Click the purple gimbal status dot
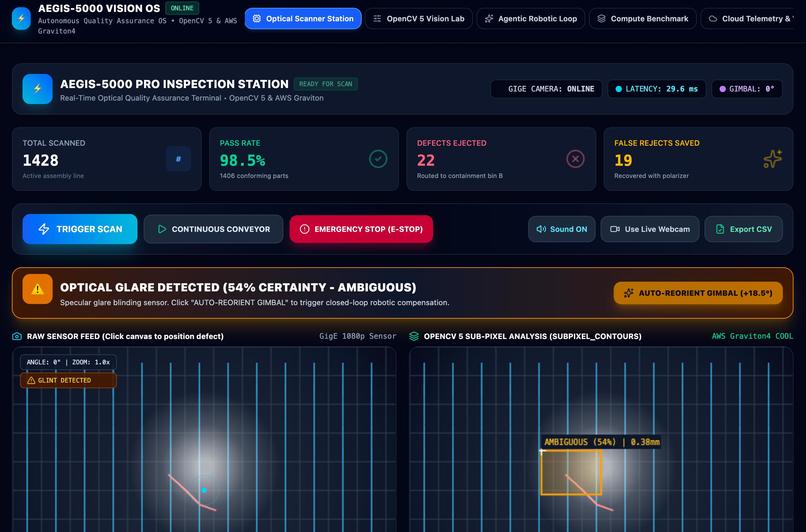 [x=722, y=89]
